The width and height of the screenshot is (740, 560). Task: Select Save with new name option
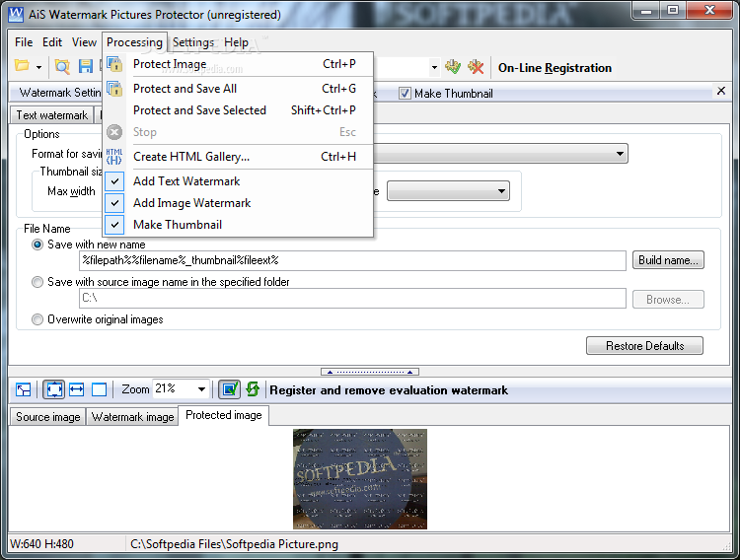(37, 245)
